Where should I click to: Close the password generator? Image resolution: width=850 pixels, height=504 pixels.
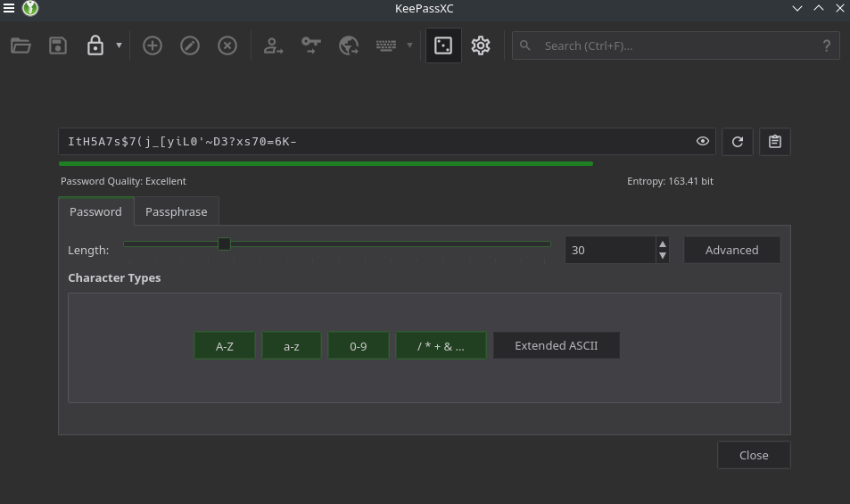pos(754,455)
